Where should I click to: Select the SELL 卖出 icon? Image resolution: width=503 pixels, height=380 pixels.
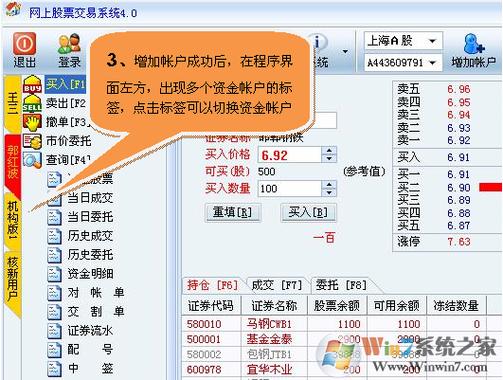click(32, 103)
